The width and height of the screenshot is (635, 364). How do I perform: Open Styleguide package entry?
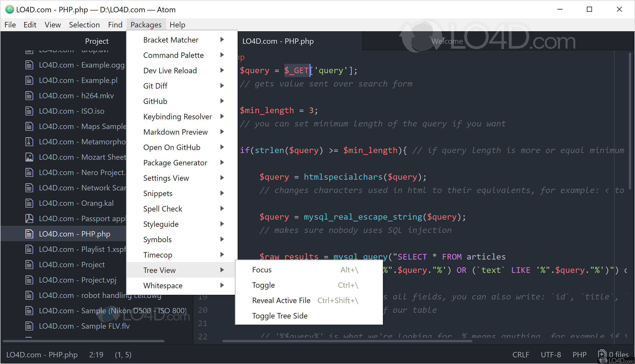(182, 224)
